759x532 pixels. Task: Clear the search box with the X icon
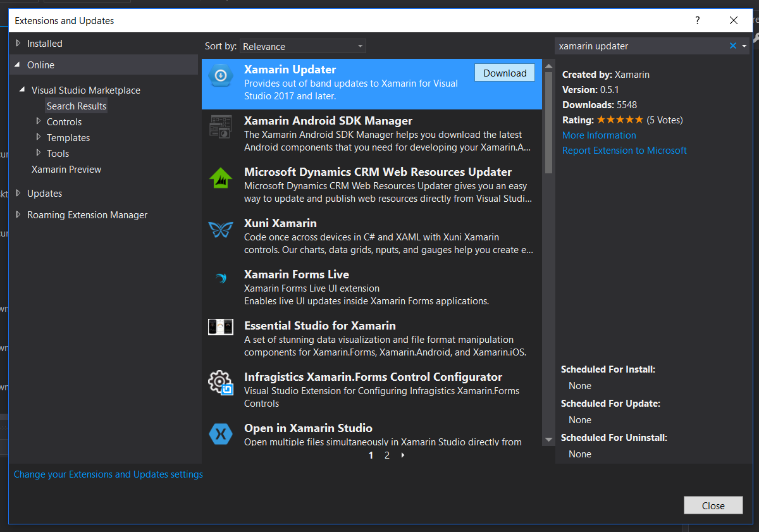(733, 46)
